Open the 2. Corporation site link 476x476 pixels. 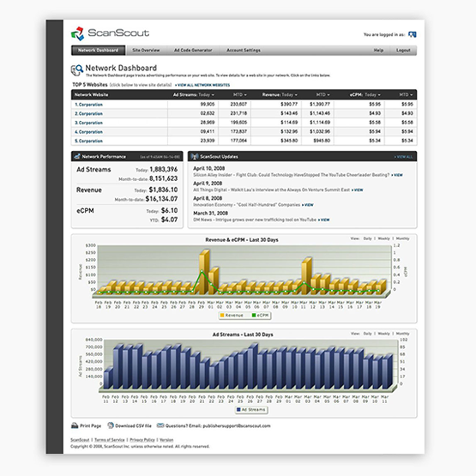[89, 113]
